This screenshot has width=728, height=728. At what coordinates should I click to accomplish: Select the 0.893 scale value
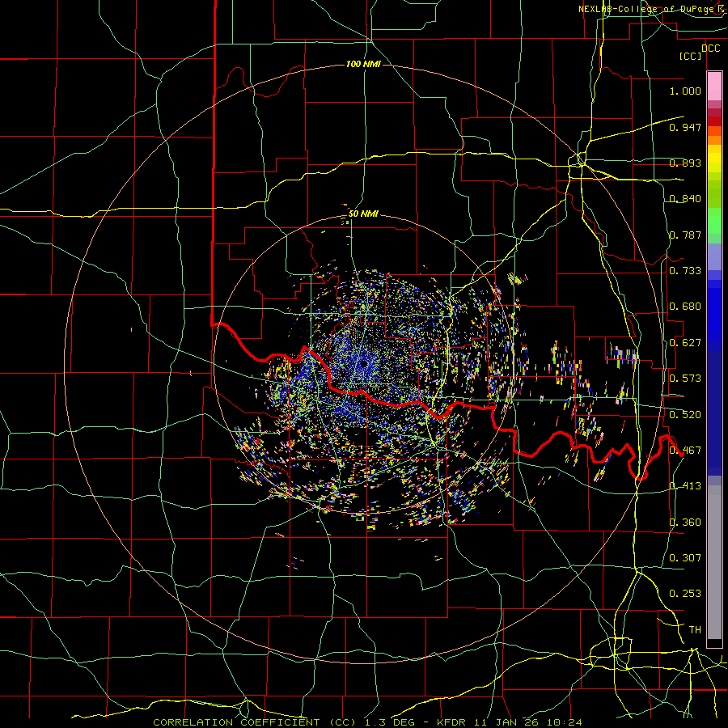(x=685, y=163)
